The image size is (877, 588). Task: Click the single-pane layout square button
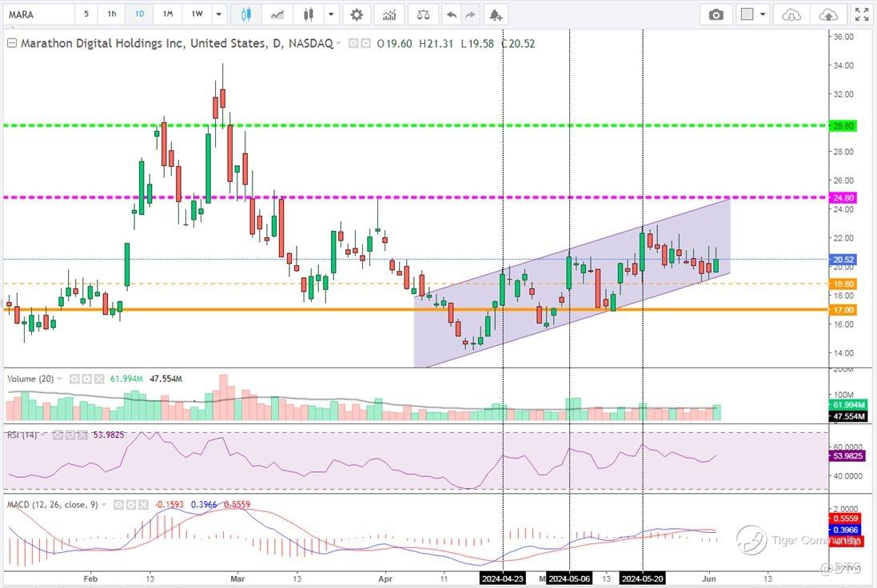pos(747,14)
